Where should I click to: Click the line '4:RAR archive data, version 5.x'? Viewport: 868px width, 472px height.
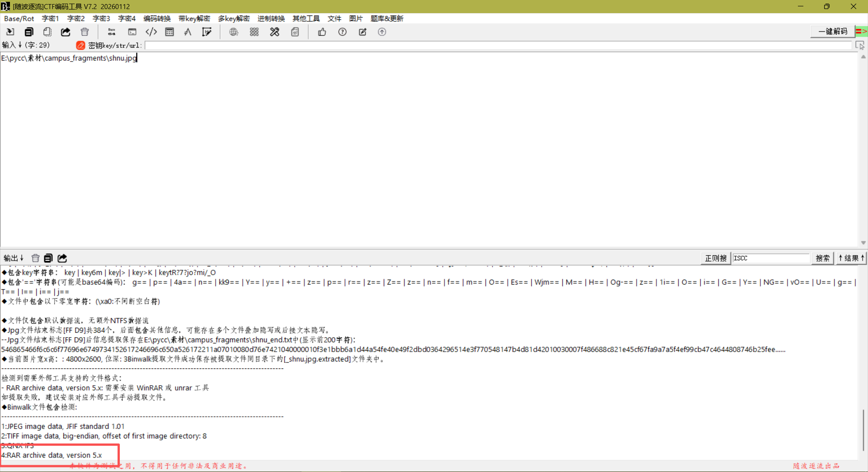click(52, 455)
